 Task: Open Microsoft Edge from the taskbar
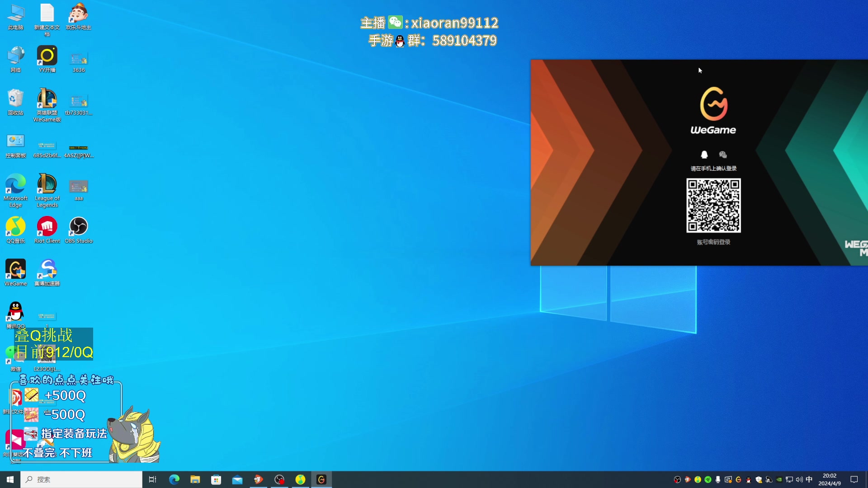(x=174, y=479)
